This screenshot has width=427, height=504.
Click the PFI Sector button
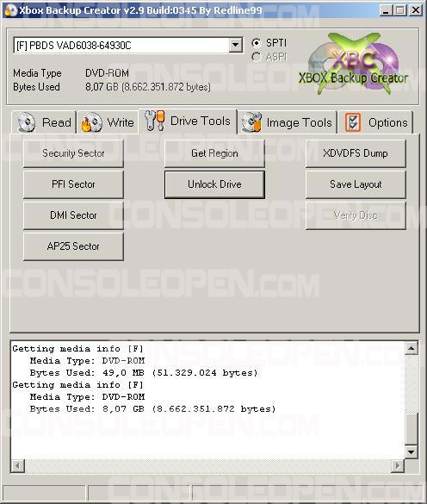(73, 184)
